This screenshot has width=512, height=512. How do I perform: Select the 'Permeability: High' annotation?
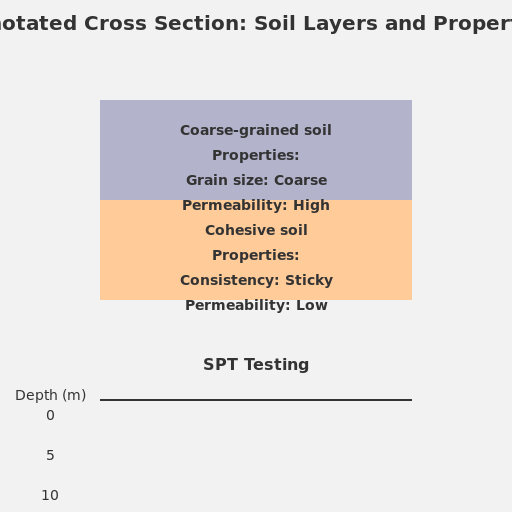256,205
